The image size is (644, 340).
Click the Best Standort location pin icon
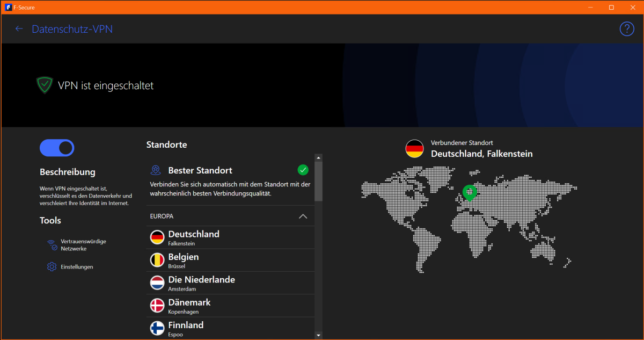pyautogui.click(x=156, y=170)
